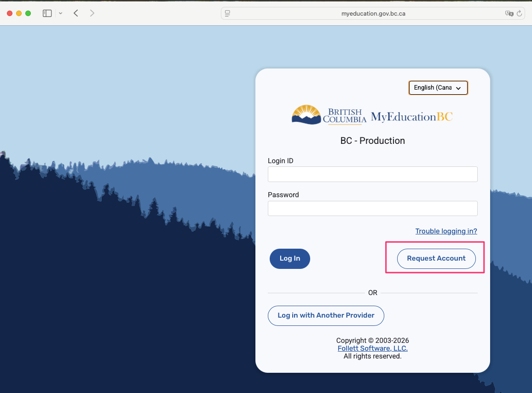Viewport: 532px width, 393px height.
Task: Minimize the window using the yellow button
Action: coord(19,13)
